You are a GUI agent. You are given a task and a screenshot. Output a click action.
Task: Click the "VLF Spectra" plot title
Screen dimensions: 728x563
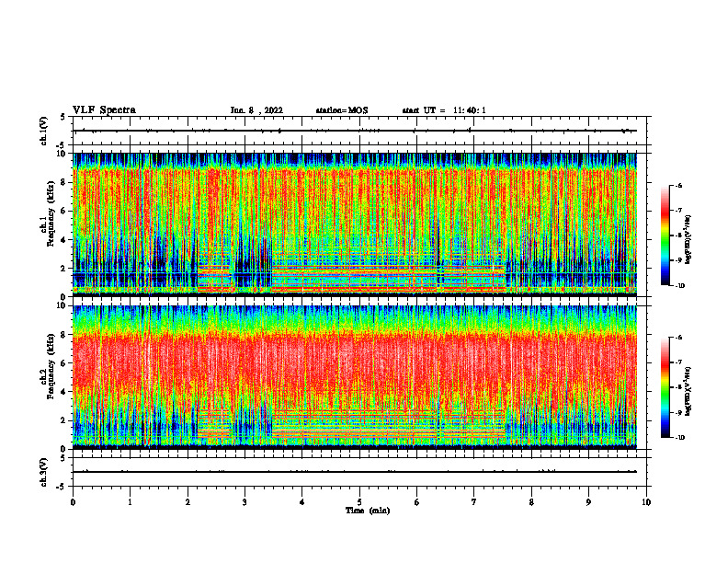point(104,110)
